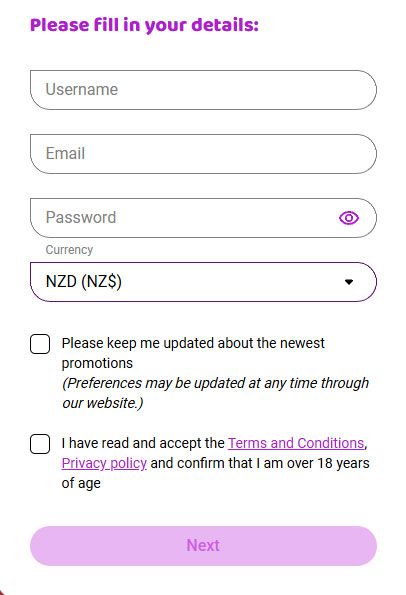Image resolution: width=406 pixels, height=595 pixels.
Task: Check the accept terms and age checkbox
Action: (x=40, y=444)
